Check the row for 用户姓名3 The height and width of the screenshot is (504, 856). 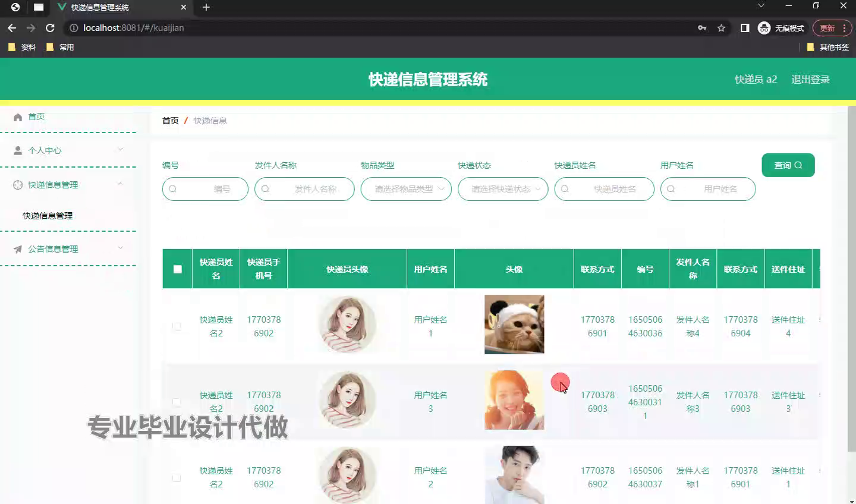pyautogui.click(x=177, y=402)
